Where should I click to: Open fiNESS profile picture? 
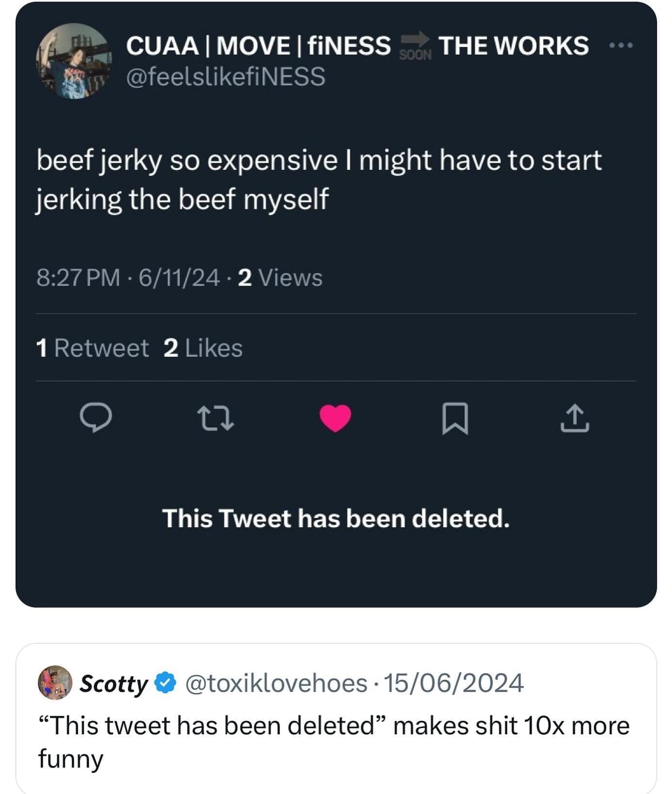[x=73, y=61]
